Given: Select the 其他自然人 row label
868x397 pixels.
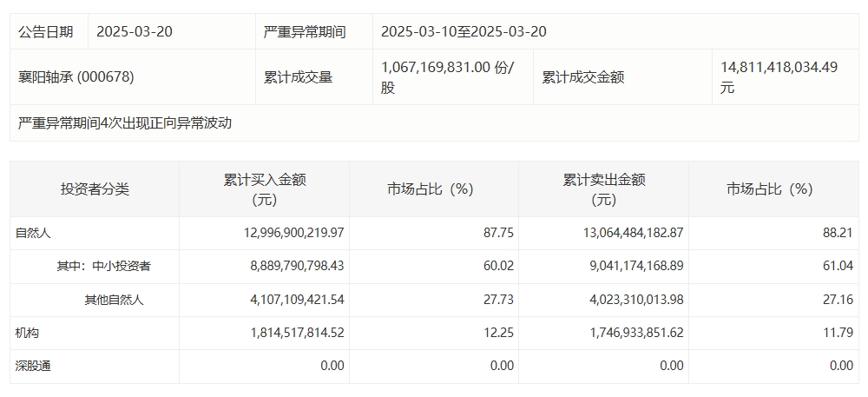Looking at the screenshot, I should [113, 300].
